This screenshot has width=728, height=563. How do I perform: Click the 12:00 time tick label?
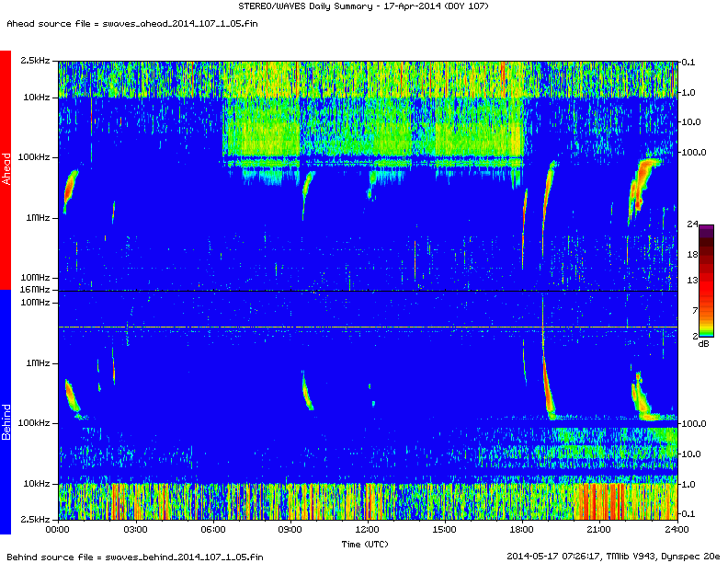(368, 530)
